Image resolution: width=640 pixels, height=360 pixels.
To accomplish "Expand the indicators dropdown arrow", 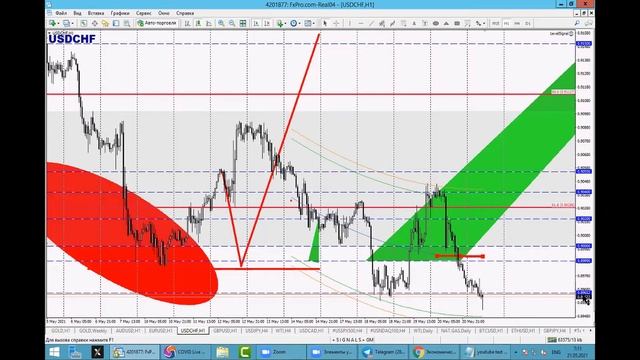I will [285, 24].
